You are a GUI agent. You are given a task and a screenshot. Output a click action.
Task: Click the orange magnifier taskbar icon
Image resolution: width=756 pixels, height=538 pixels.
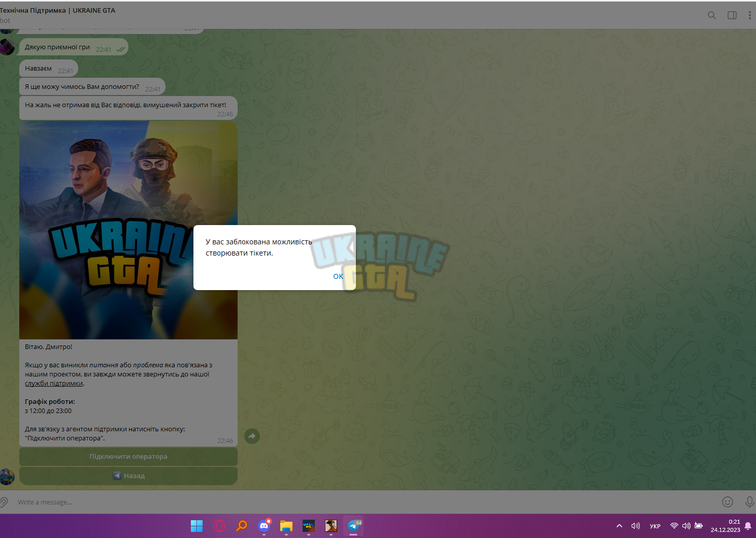pyautogui.click(x=242, y=526)
